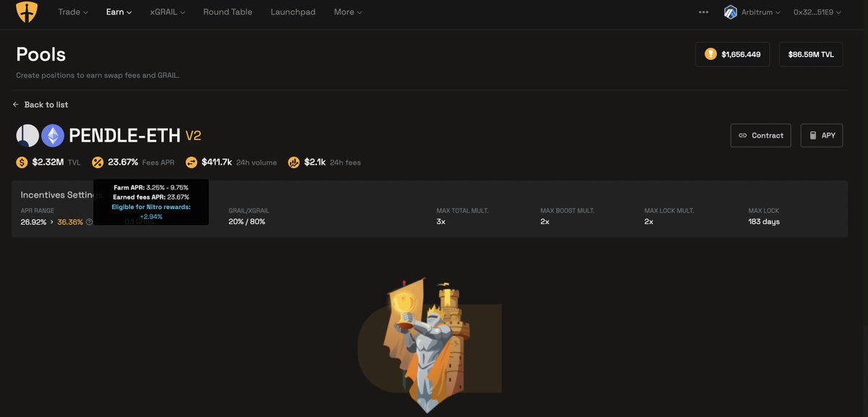This screenshot has width=868, height=417.
Task: Open the Earn dropdown menu
Action: pyautogui.click(x=119, y=12)
